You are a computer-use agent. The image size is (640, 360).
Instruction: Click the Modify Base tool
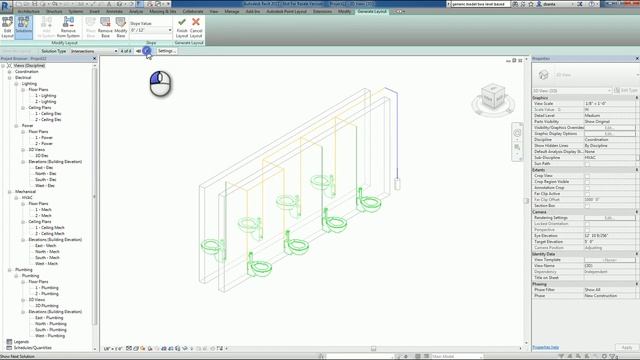click(x=120, y=27)
